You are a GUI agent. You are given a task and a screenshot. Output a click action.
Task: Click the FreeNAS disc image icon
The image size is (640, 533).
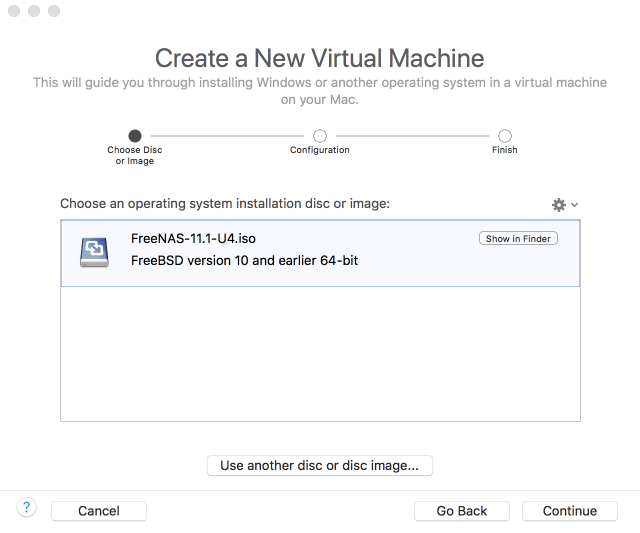click(x=96, y=250)
